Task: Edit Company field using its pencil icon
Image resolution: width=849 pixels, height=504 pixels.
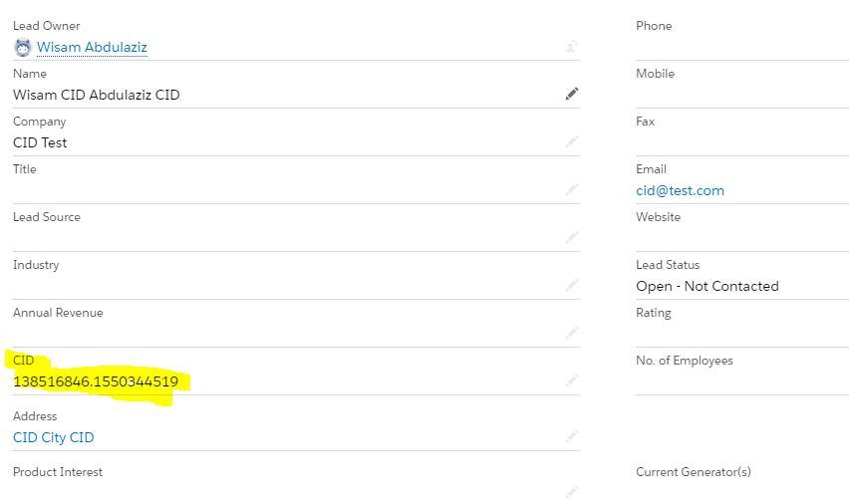Action: coord(572,141)
